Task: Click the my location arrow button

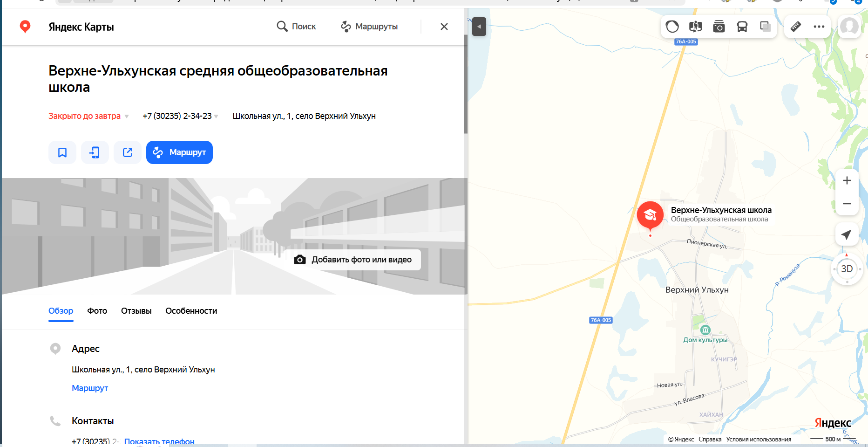Action: [x=847, y=234]
